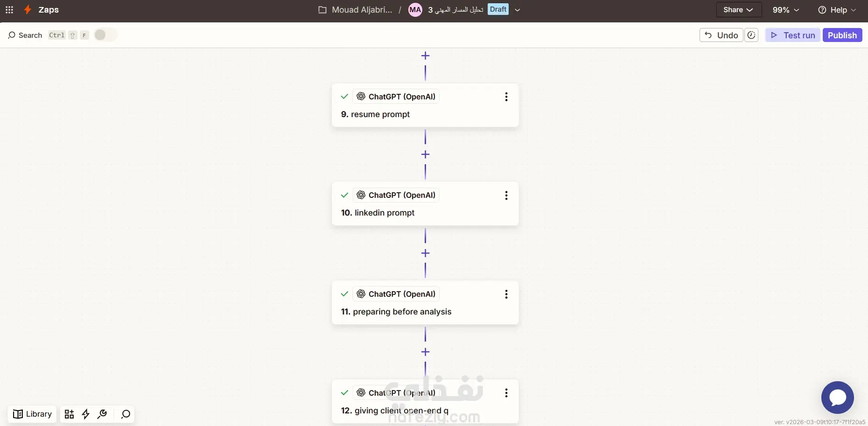Open the components grid icon in bottom toolbar

[69, 414]
